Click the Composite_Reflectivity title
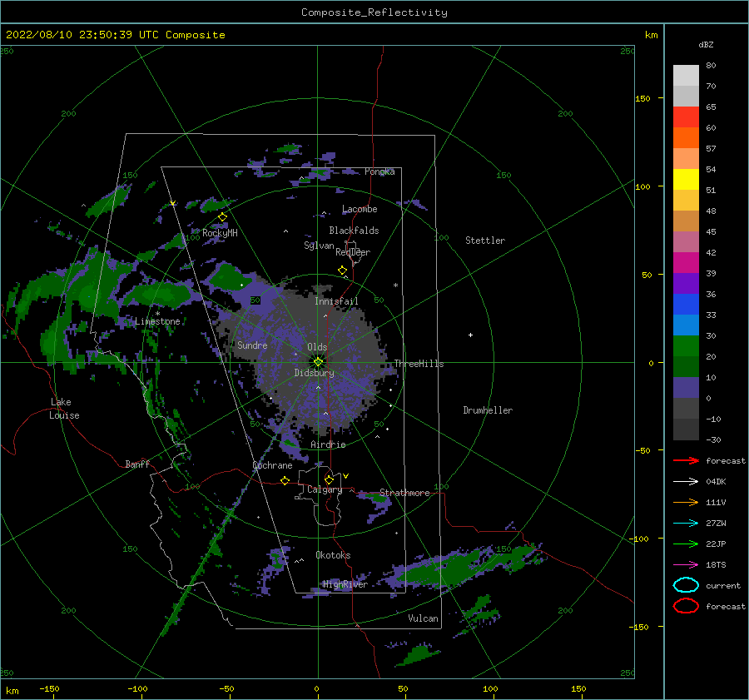The height and width of the screenshot is (700, 749). pyautogui.click(x=374, y=12)
